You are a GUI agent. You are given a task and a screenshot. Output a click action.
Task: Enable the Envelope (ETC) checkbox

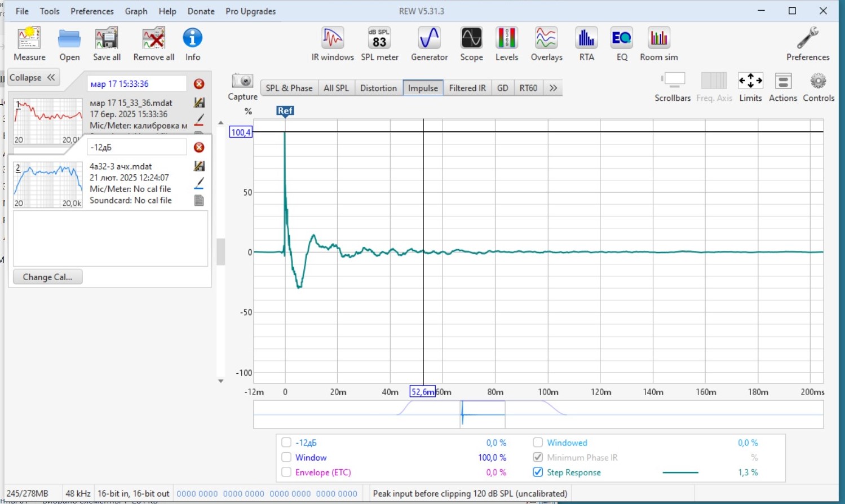(x=286, y=472)
